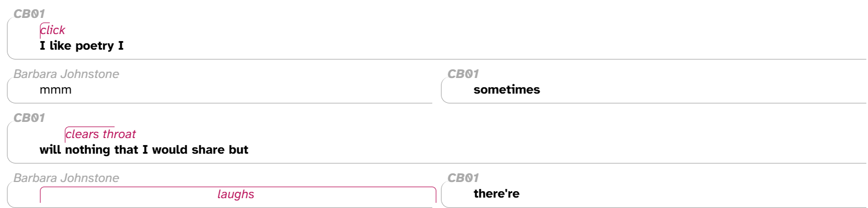Click the CB01 label above 'clears throat'
This screenshot has height=208, width=868.
pyautogui.click(x=30, y=117)
